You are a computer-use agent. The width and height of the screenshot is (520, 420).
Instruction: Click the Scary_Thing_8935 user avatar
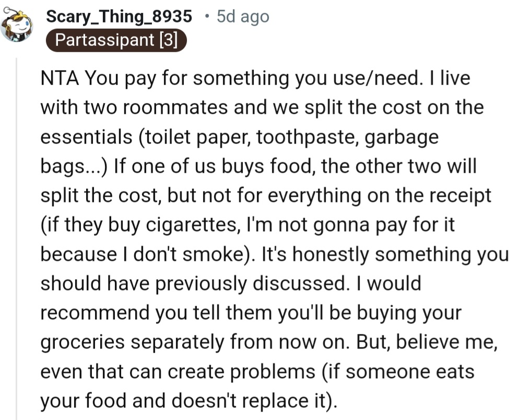coord(17,26)
